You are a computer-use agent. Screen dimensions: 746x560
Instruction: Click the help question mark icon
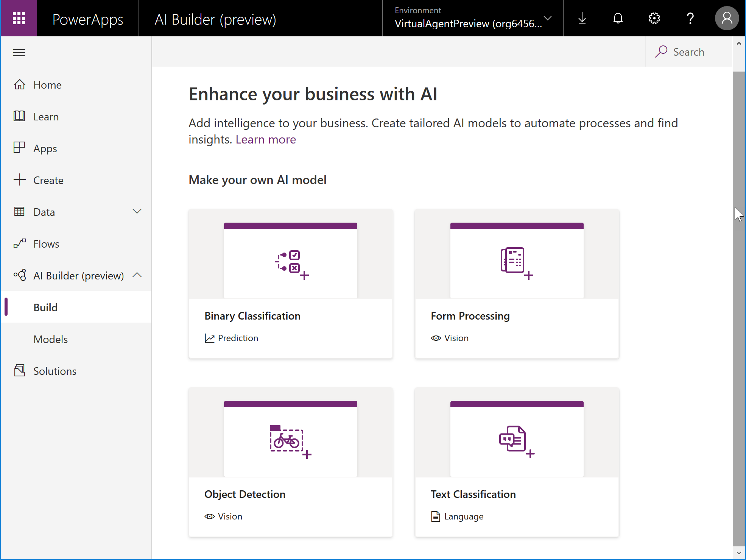pos(690,18)
